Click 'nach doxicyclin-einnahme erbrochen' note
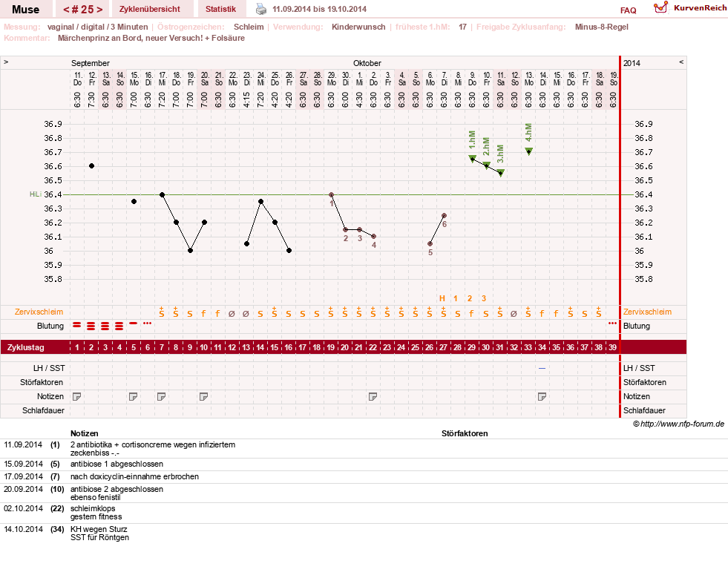Screen dimensions: 728x578 (x=134, y=476)
